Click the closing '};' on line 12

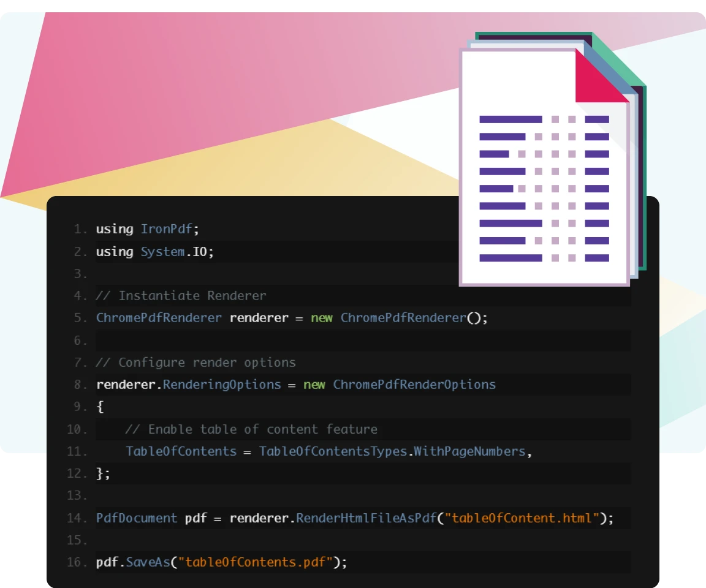coord(103,473)
